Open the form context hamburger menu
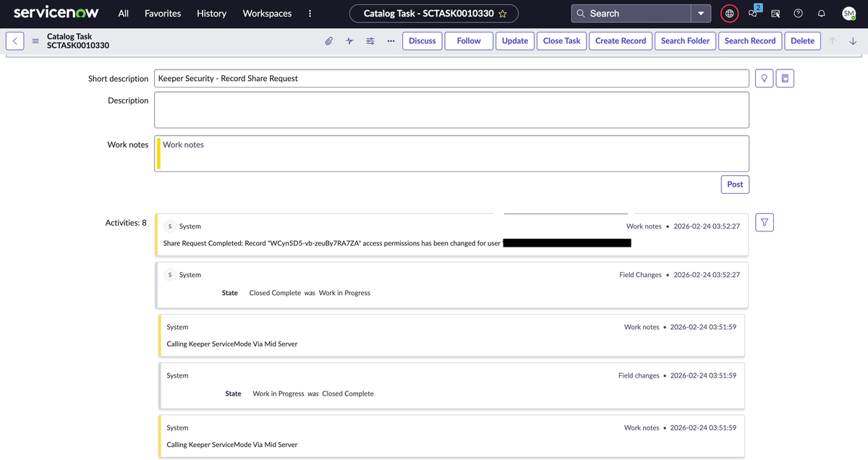This screenshot has width=868, height=460. tap(35, 41)
